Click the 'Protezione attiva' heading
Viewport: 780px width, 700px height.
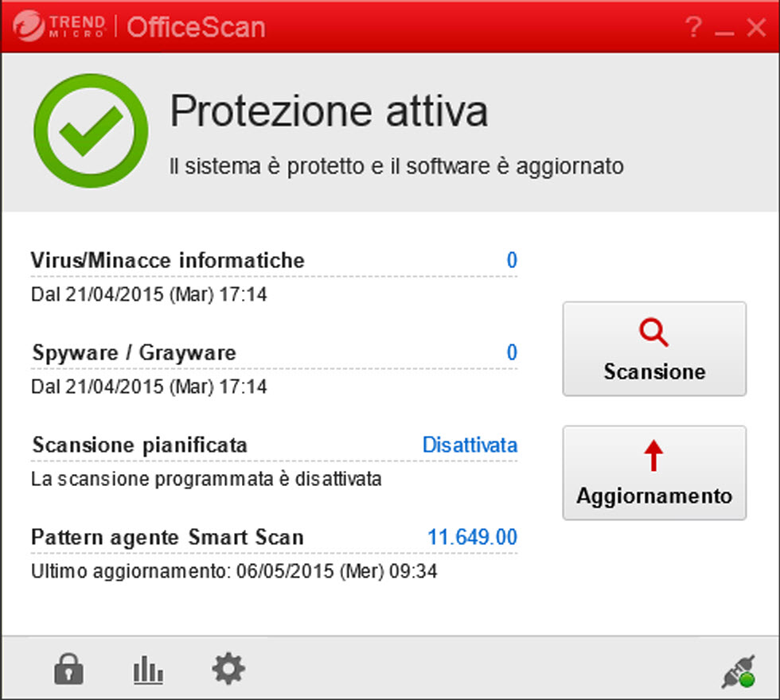329,111
